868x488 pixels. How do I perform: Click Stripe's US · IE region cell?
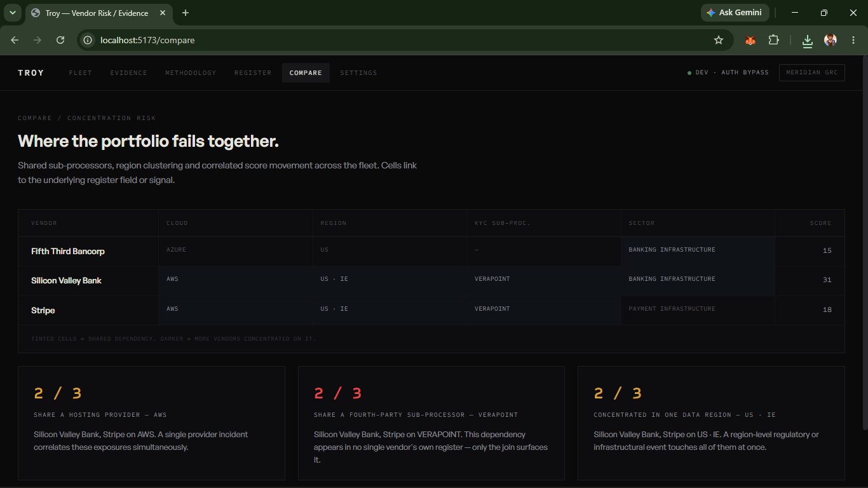[x=390, y=310]
